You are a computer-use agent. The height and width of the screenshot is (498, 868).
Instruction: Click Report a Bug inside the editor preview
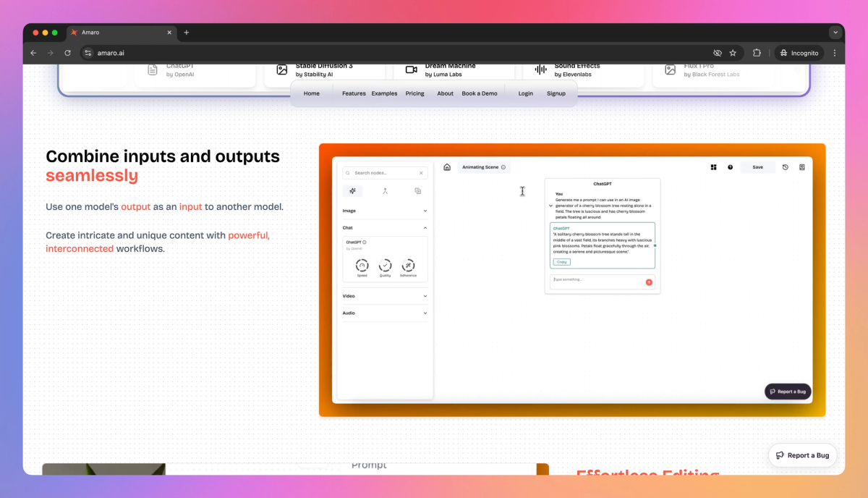(788, 392)
